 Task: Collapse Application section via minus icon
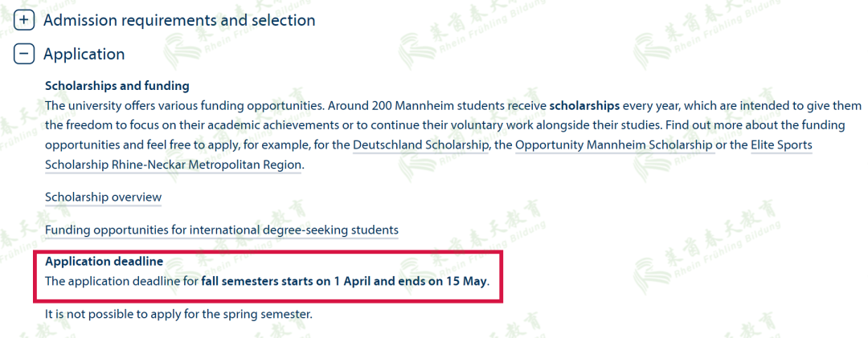(x=25, y=54)
